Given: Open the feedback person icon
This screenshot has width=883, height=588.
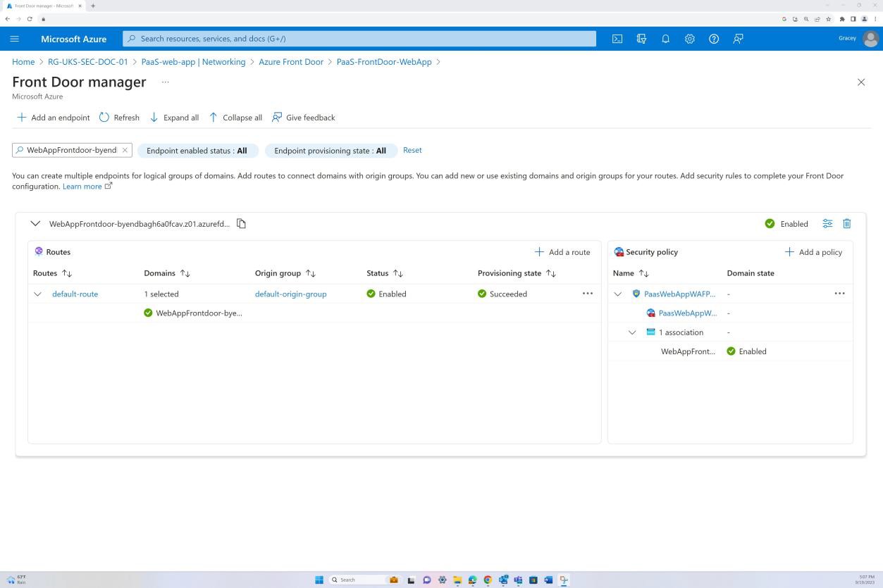Looking at the screenshot, I should [737, 39].
